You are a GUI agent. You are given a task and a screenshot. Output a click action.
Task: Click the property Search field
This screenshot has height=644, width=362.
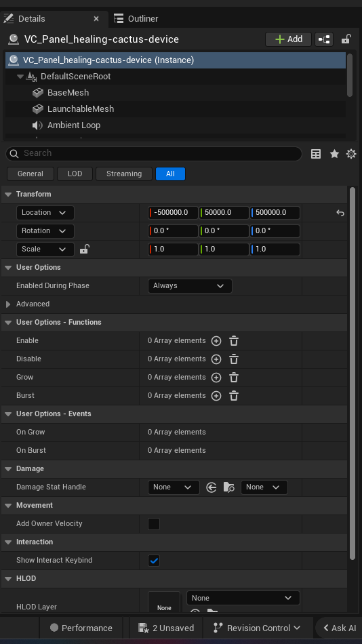tap(154, 153)
